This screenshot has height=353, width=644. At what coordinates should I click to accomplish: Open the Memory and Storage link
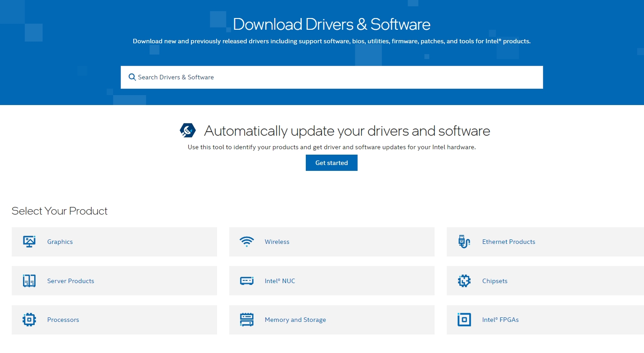point(295,320)
